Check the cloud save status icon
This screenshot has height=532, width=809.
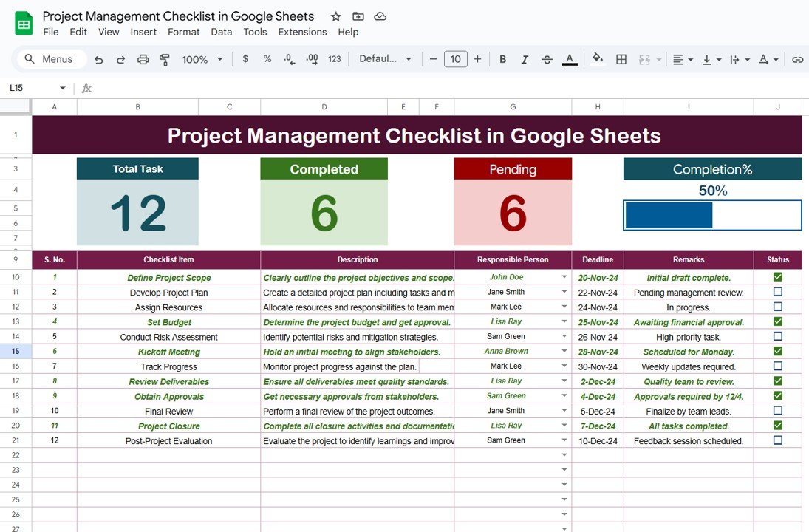[x=380, y=16]
